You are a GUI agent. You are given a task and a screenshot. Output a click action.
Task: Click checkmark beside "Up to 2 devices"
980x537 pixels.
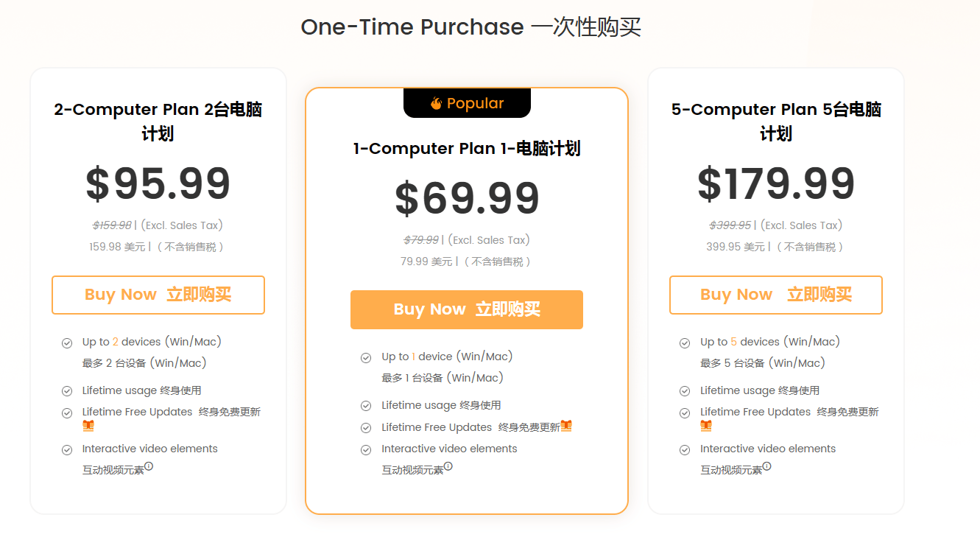point(67,343)
